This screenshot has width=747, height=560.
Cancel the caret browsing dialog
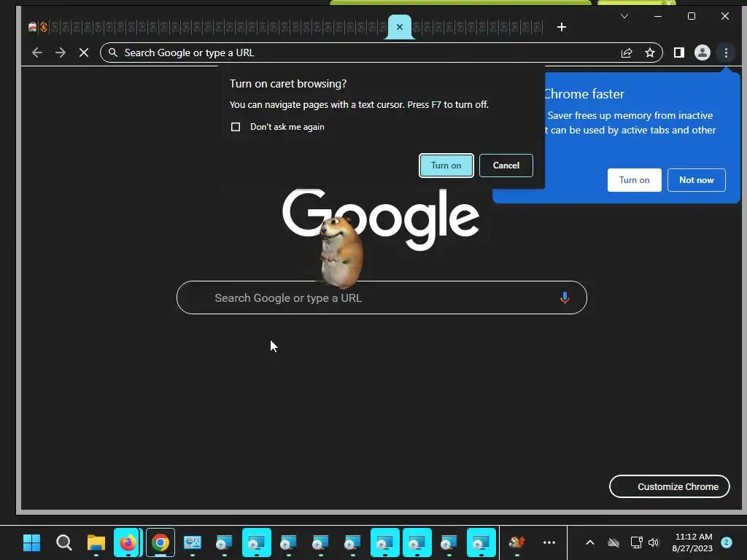(506, 166)
